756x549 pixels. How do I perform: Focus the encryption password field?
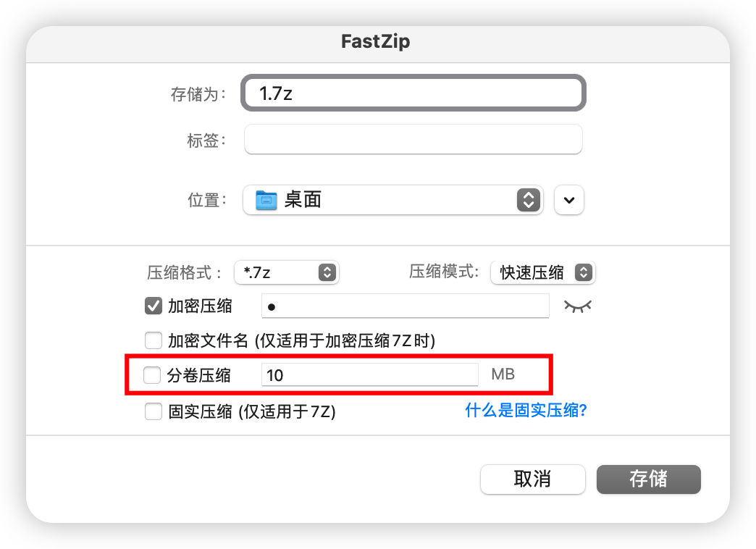coord(405,306)
